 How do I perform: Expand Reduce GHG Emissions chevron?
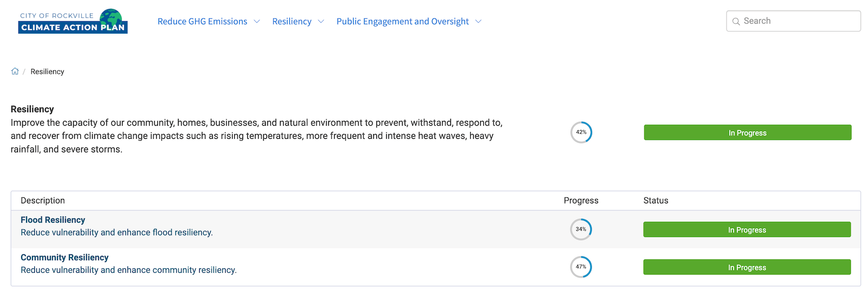tap(257, 21)
